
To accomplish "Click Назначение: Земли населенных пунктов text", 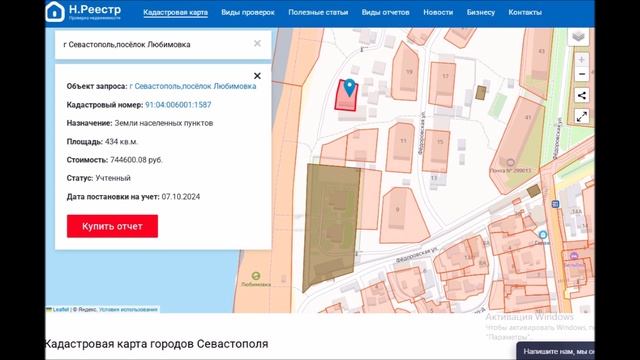I will click(140, 123).
